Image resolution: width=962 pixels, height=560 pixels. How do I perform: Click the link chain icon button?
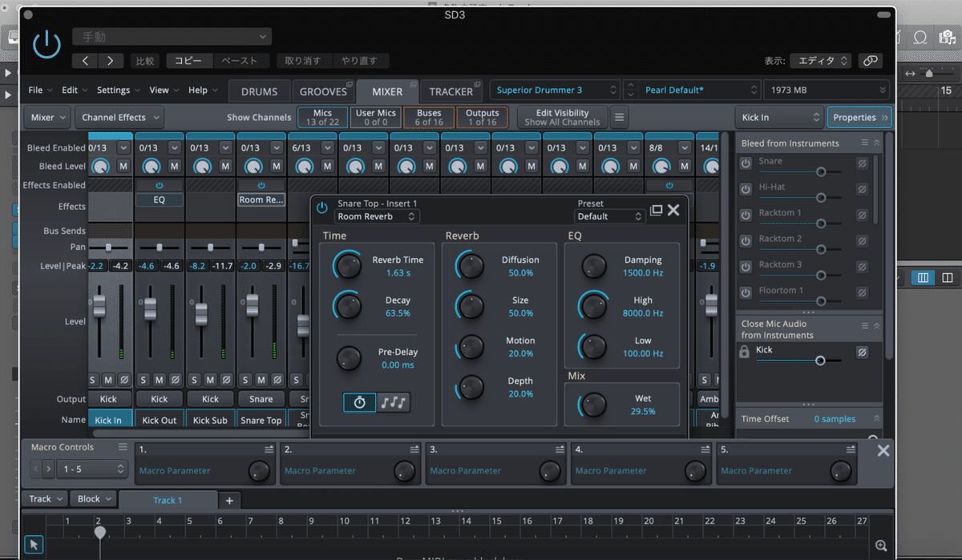coord(869,61)
